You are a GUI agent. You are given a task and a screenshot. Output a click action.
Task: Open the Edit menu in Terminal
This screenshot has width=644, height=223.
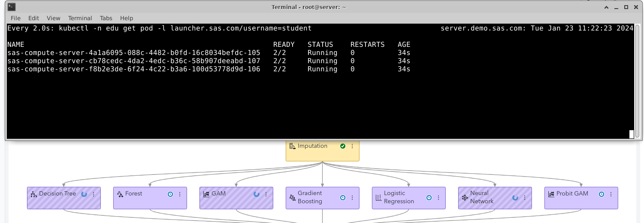(33, 18)
